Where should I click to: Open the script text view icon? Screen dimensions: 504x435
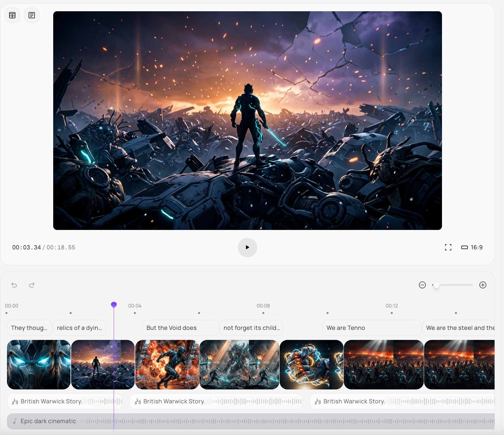point(32,15)
